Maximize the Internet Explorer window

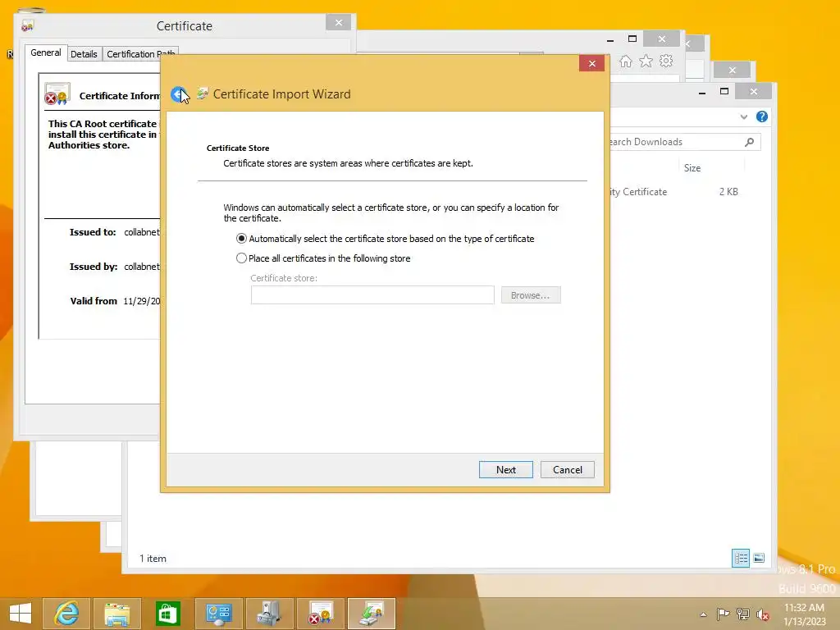click(632, 39)
